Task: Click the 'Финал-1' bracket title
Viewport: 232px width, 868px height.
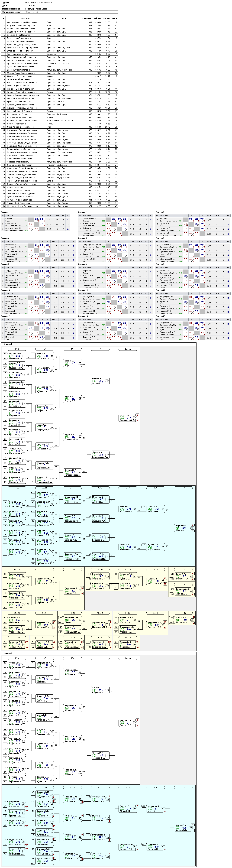Action: (x=8, y=344)
